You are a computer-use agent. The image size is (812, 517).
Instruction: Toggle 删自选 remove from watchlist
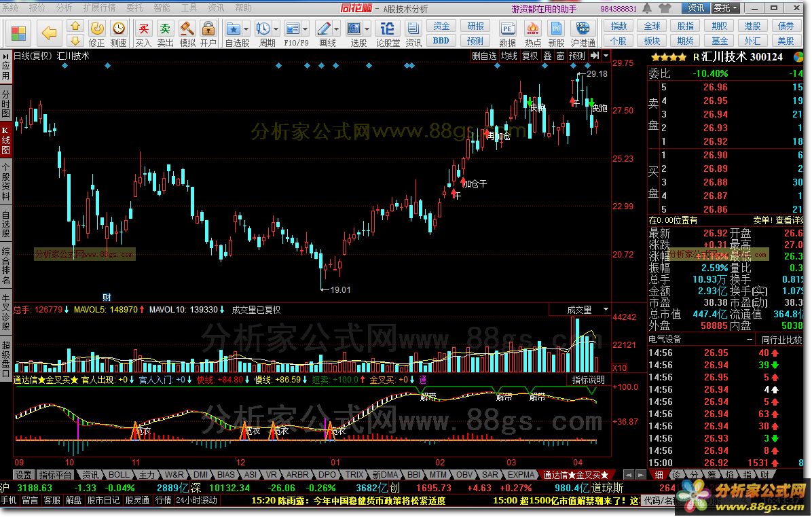(484, 56)
